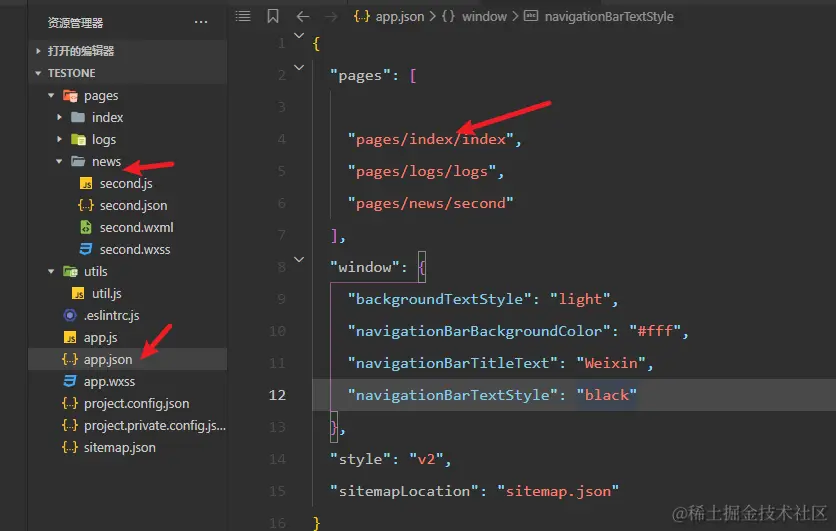The height and width of the screenshot is (531, 836).
Task: Expand the logs folder arrow
Action: click(59, 139)
